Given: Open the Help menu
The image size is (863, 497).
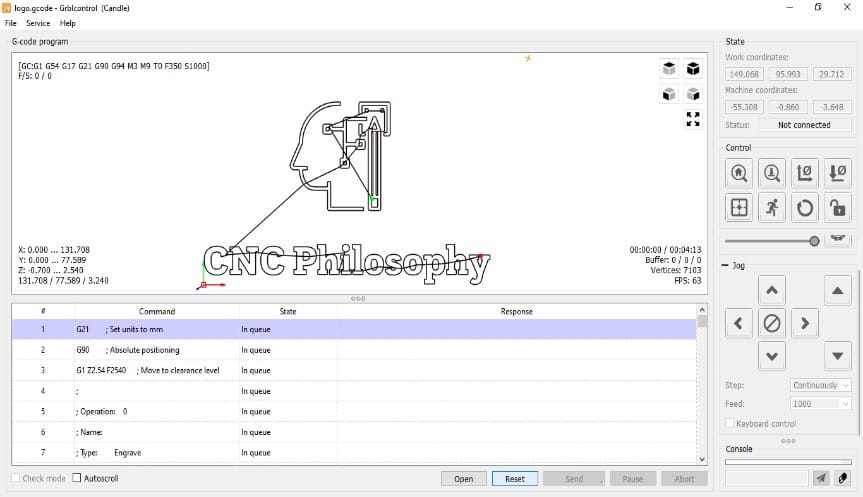Looking at the screenshot, I should tap(68, 23).
